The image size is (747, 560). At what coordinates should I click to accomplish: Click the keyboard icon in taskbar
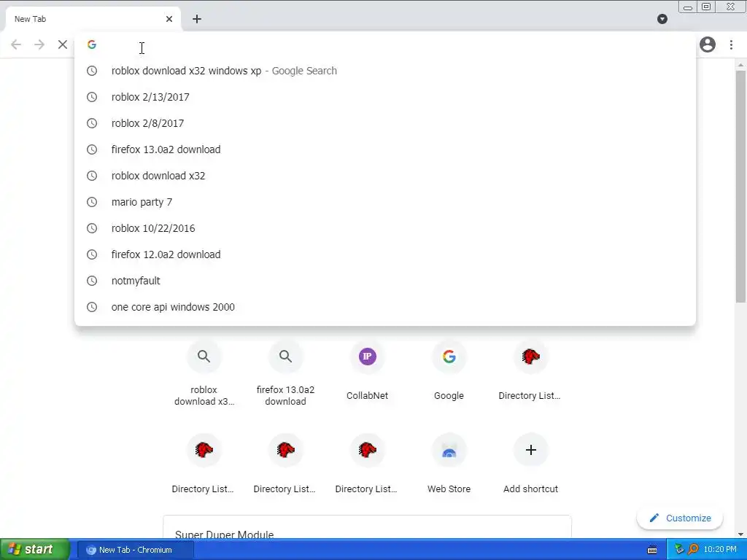(653, 550)
